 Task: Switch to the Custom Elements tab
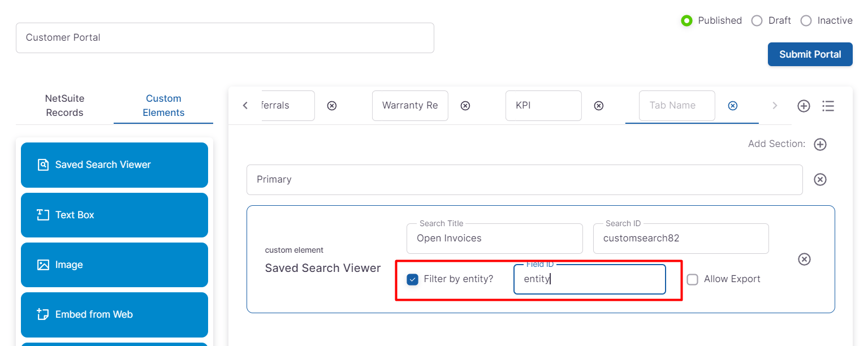pos(163,106)
